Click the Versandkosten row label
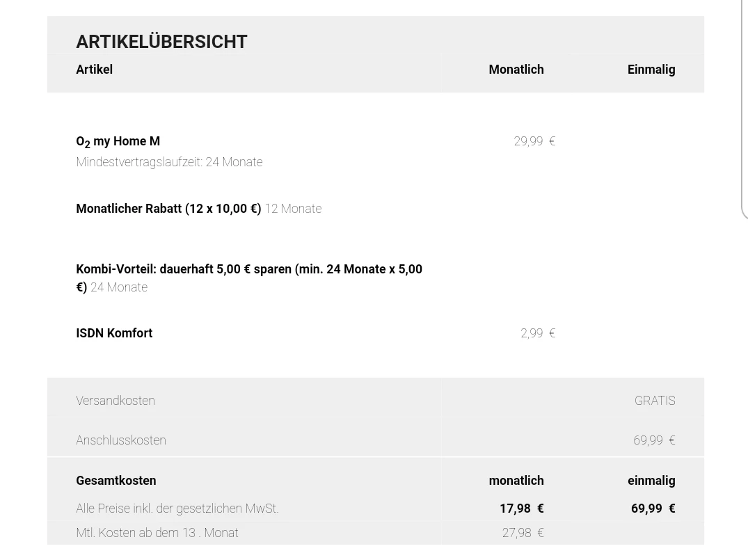 (x=116, y=401)
